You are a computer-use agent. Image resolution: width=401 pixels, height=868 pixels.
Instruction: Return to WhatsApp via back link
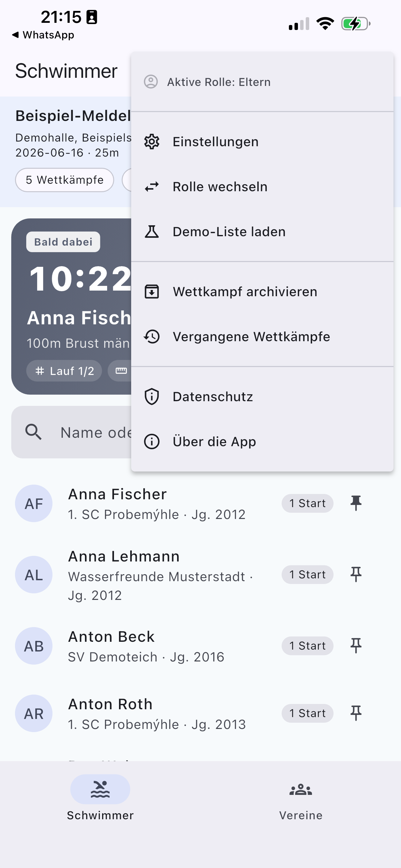[x=43, y=35]
